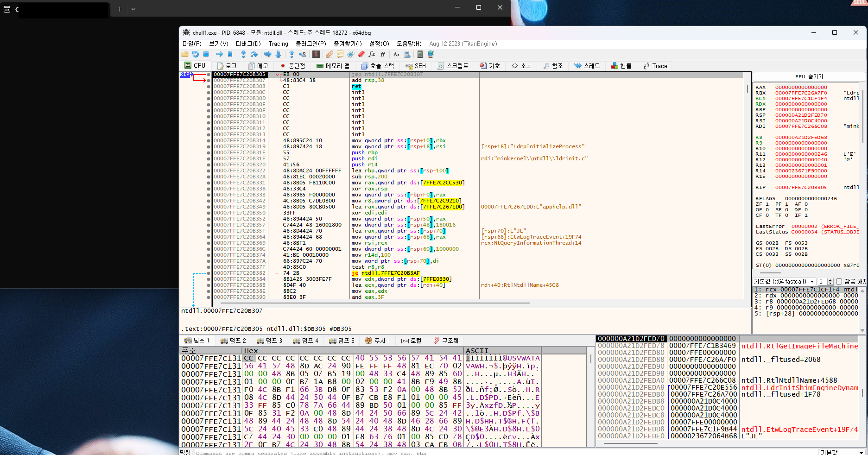The height and width of the screenshot is (455, 868).
Task: Open the 스크립트 tab
Action: click(x=453, y=66)
